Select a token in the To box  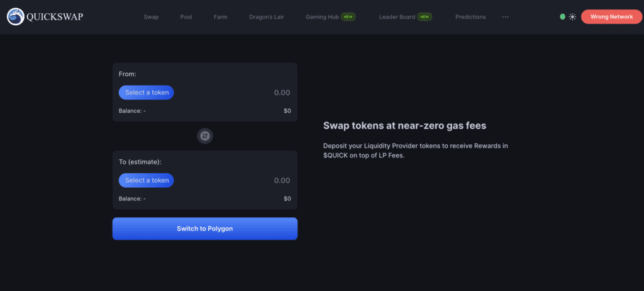[x=147, y=180]
